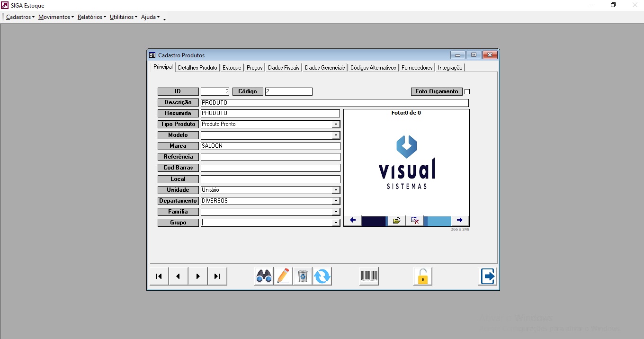Open the Cadastros menu
This screenshot has height=339, width=644.
coord(20,17)
